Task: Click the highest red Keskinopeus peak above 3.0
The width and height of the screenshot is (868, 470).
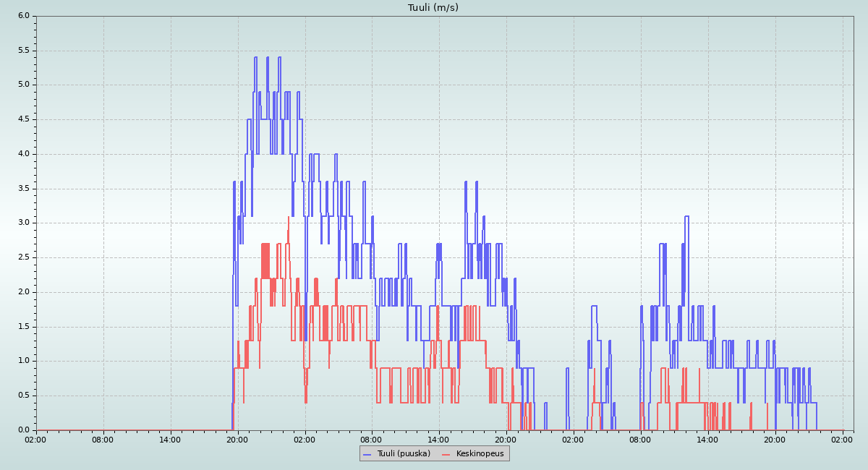Action: coord(289,217)
